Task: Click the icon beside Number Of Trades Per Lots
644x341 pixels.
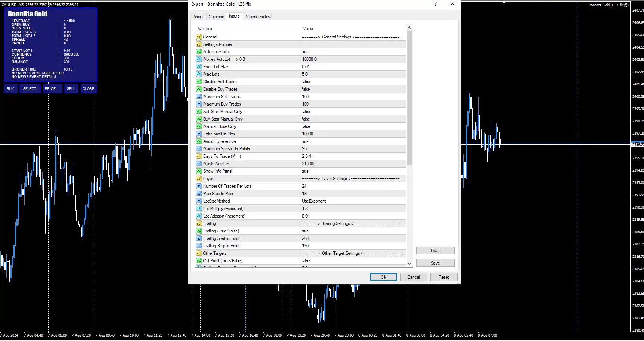Action: 199,186
